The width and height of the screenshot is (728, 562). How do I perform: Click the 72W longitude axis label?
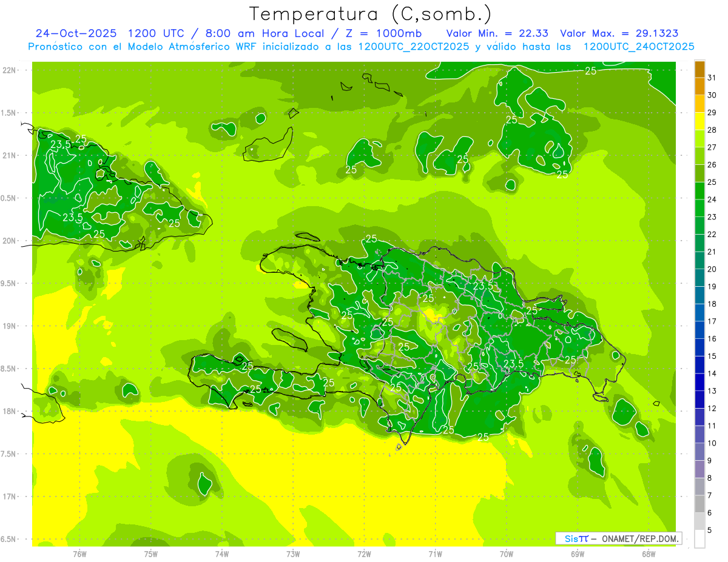coord(364,554)
